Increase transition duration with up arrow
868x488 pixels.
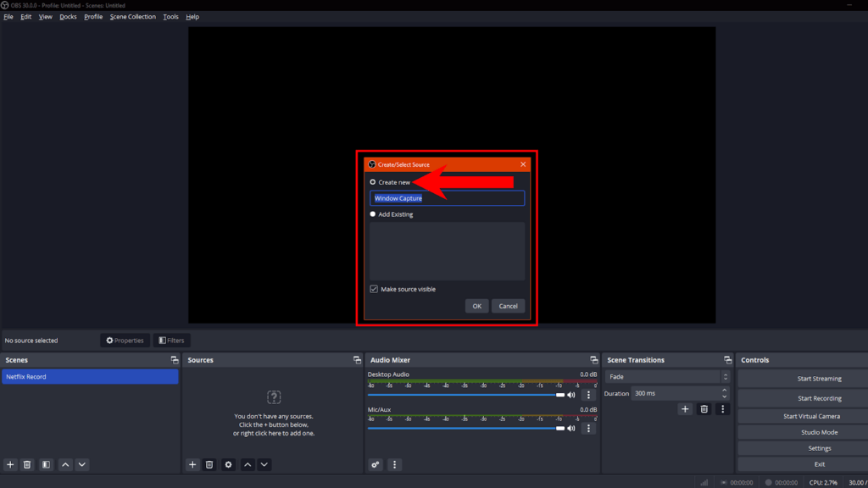(x=724, y=390)
